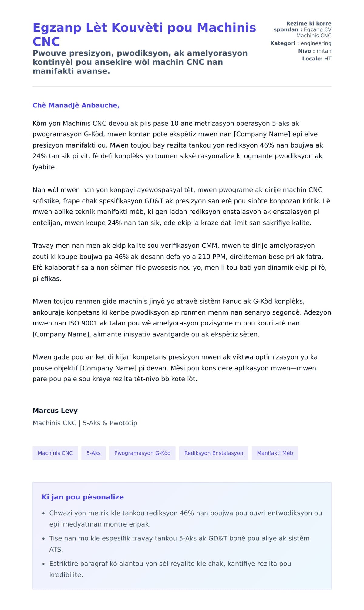Click the '5-Aks' tag chip

pos(93,453)
